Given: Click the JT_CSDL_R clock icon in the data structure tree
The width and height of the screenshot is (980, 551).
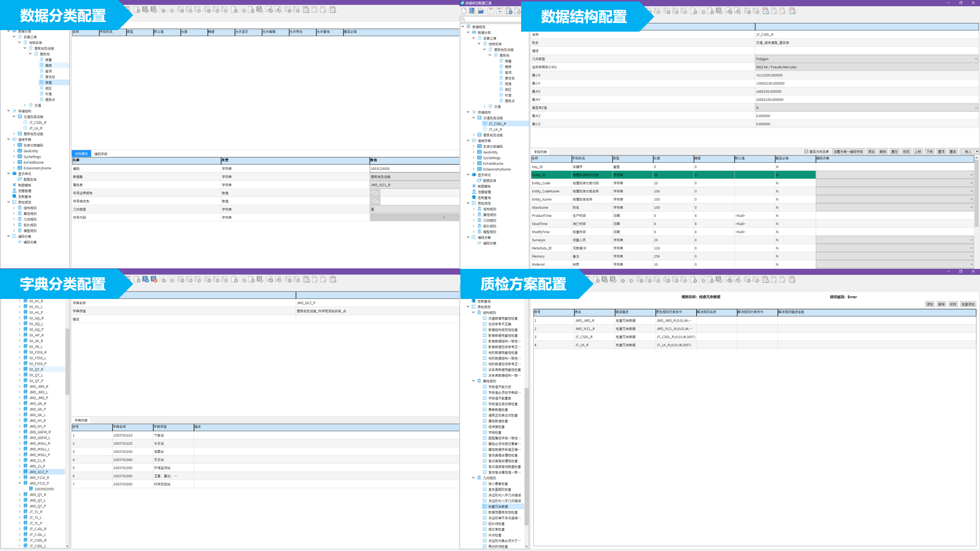Looking at the screenshot, I should tap(485, 123).
